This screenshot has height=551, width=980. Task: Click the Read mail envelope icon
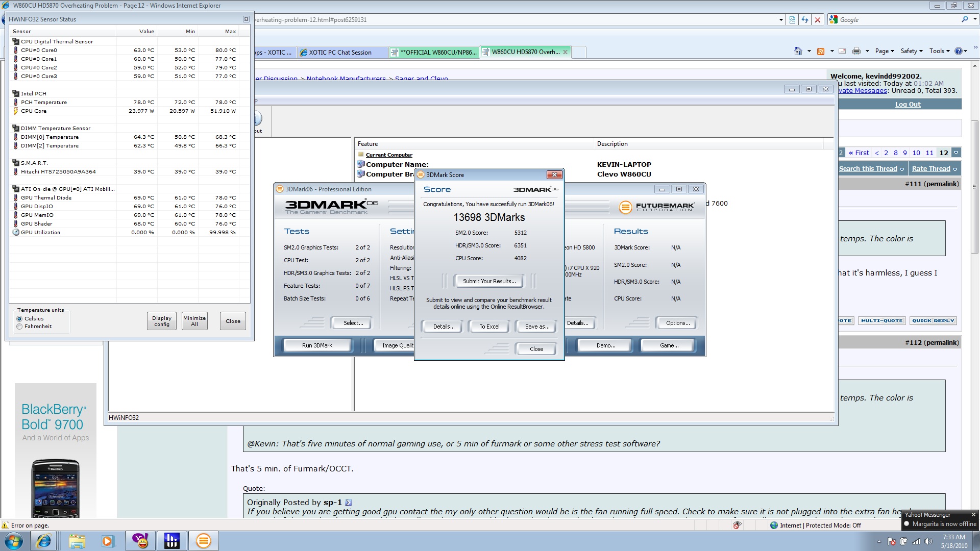coord(842,51)
